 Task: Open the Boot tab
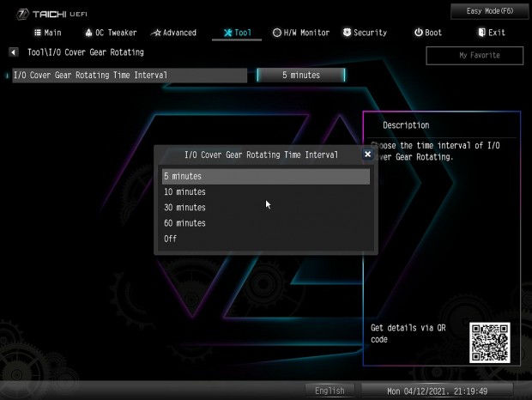click(x=428, y=33)
